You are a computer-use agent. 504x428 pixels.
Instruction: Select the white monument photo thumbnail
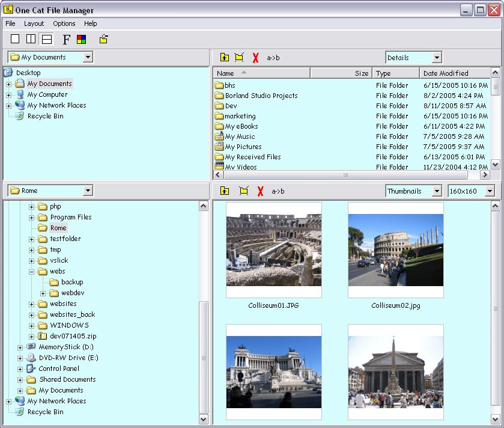click(274, 372)
